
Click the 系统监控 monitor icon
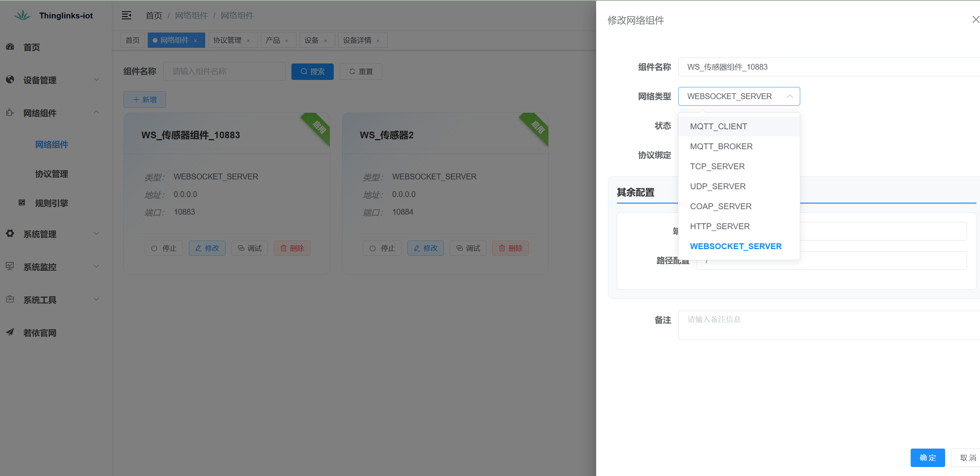[x=9, y=267]
